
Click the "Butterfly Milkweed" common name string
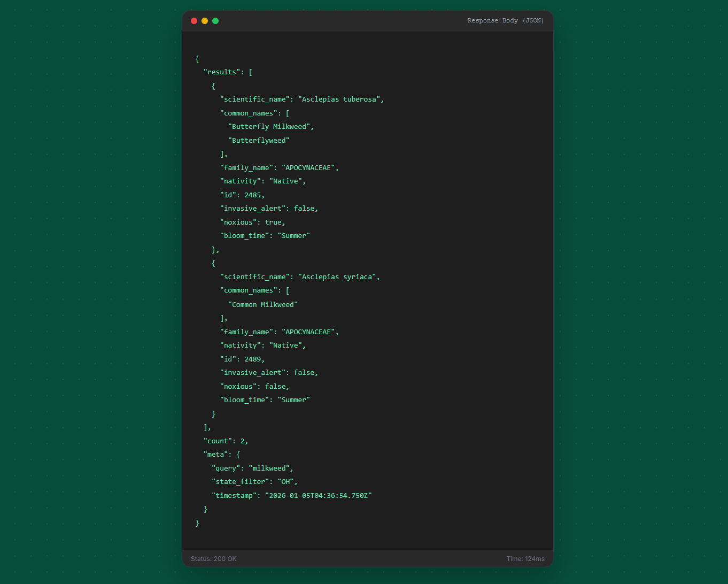[x=269, y=127]
